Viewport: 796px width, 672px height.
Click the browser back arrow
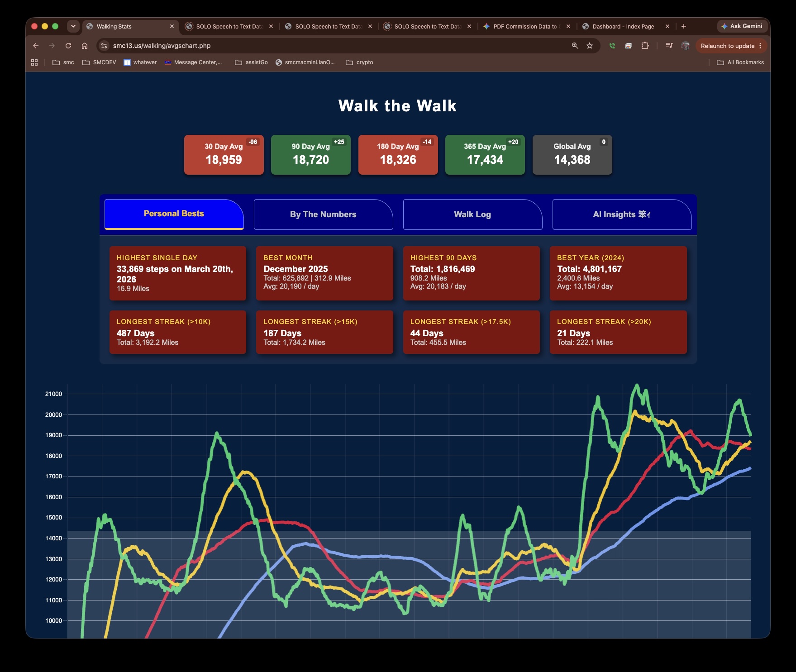(36, 46)
